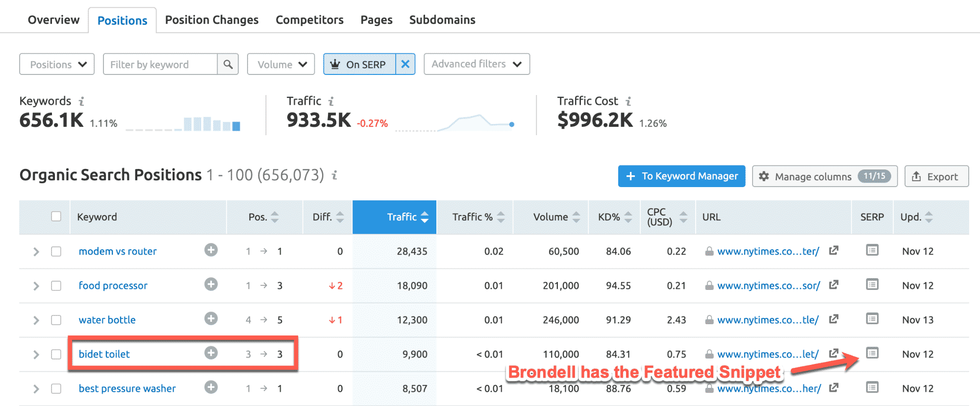This screenshot has width=980, height=406.
Task: Add best pressure washer via plus icon
Action: [x=211, y=387]
